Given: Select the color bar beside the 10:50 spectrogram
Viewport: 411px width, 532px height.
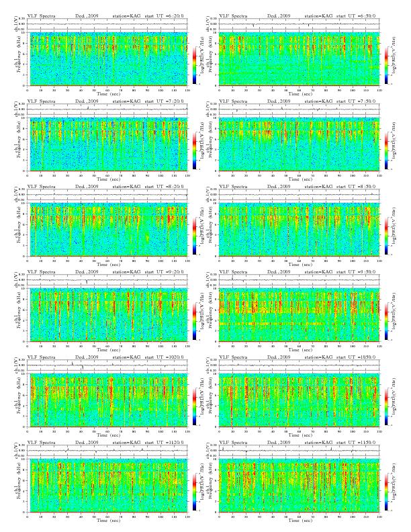Looking at the screenshot, I should pos(387,407).
